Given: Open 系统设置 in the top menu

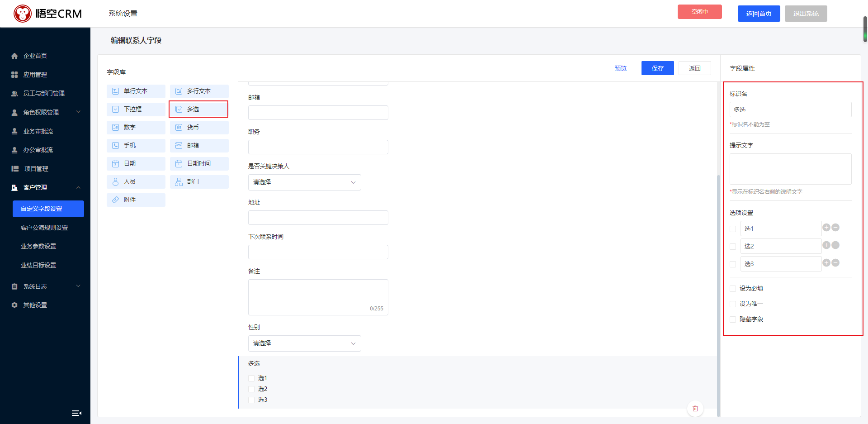Looking at the screenshot, I should pyautogui.click(x=122, y=14).
